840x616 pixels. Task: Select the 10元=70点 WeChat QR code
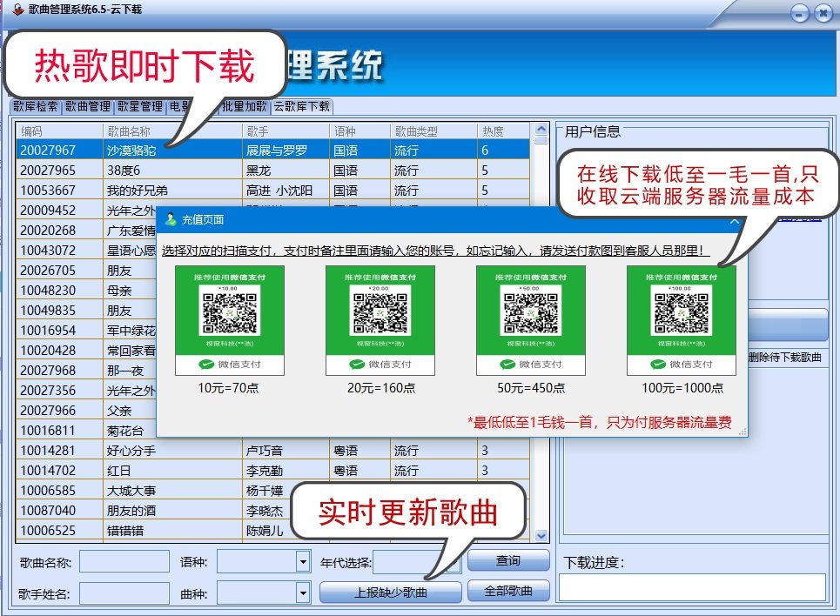coord(230,320)
